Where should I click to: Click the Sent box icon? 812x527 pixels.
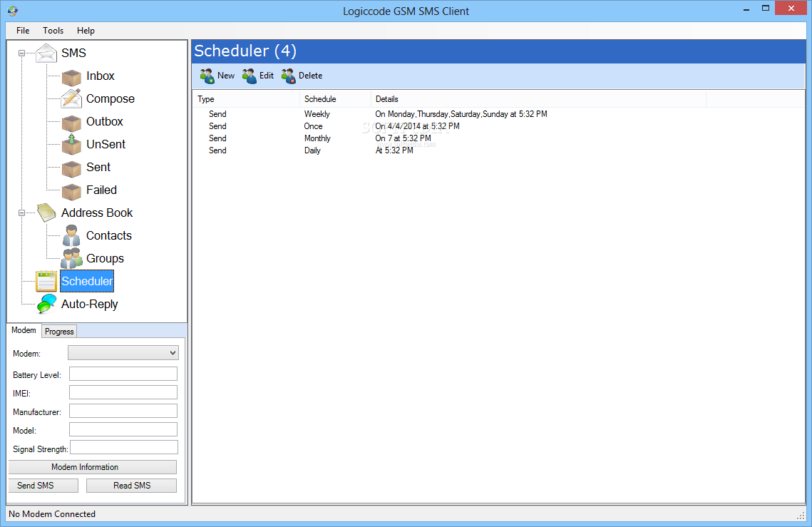(x=71, y=168)
